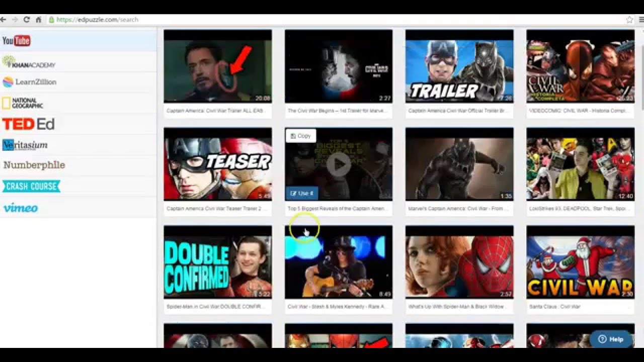644x362 pixels.
Task: Open the 12:40 LokiStrikes video thumbnail
Action: pyautogui.click(x=581, y=164)
